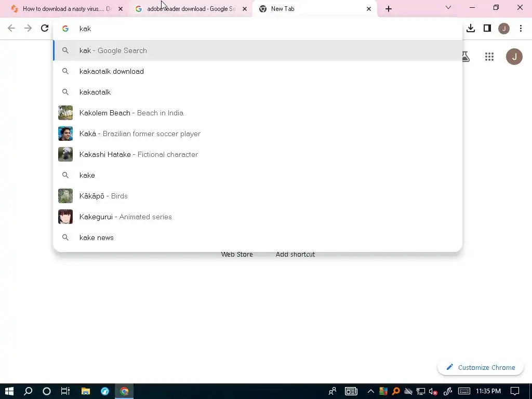Close the 'How to download a nasty virus' tab

tap(121, 9)
